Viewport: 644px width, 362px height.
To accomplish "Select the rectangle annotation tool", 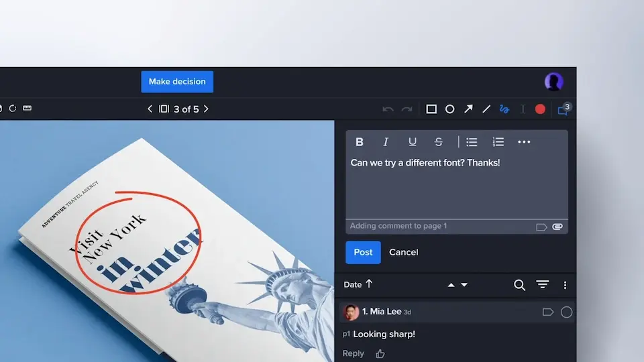I will click(431, 109).
